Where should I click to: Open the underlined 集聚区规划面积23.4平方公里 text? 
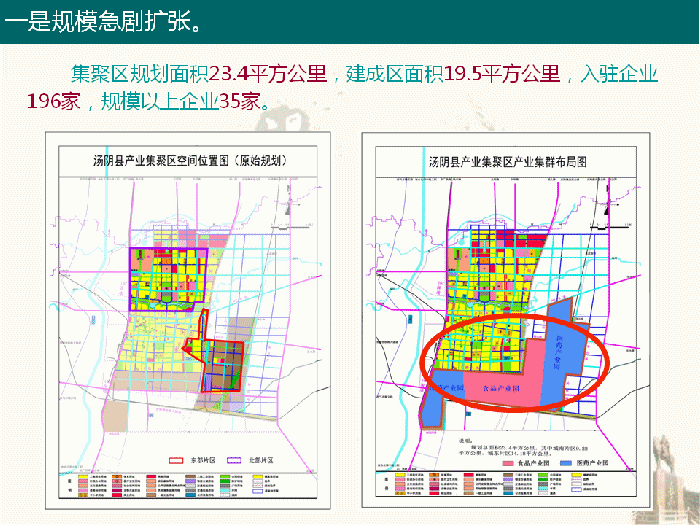[x=200, y=74]
